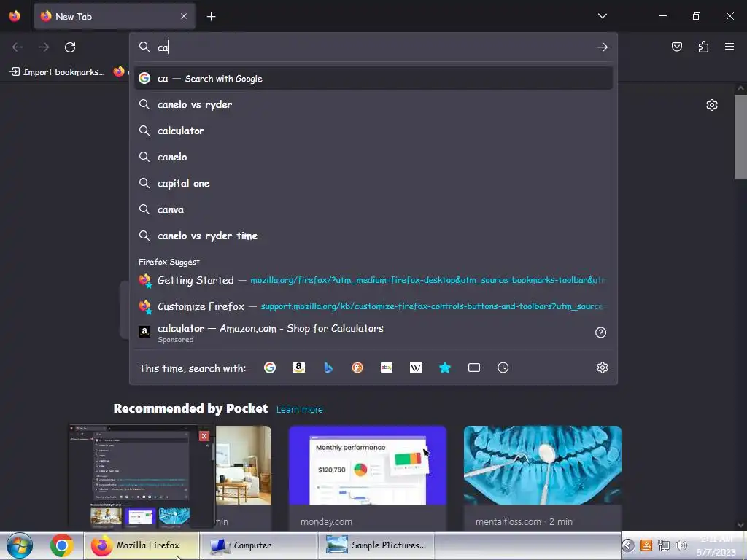This screenshot has width=747, height=560.
Task: Switch to Sample Pictures taskbar window
Action: click(x=376, y=545)
